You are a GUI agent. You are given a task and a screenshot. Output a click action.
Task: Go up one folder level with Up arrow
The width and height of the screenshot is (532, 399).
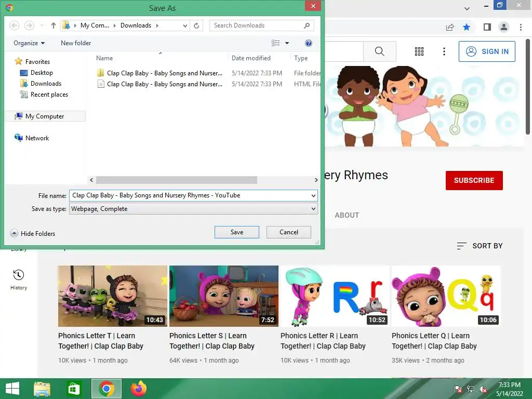coord(54,25)
